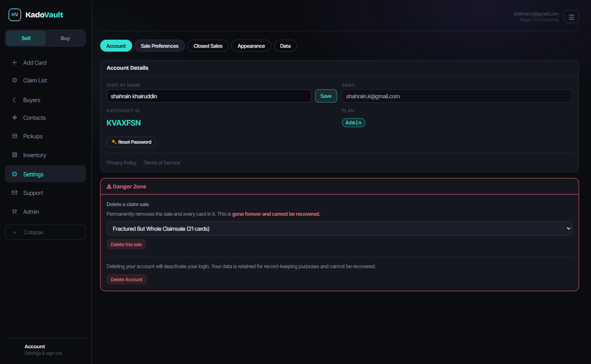Click the KV logo icon

15,15
